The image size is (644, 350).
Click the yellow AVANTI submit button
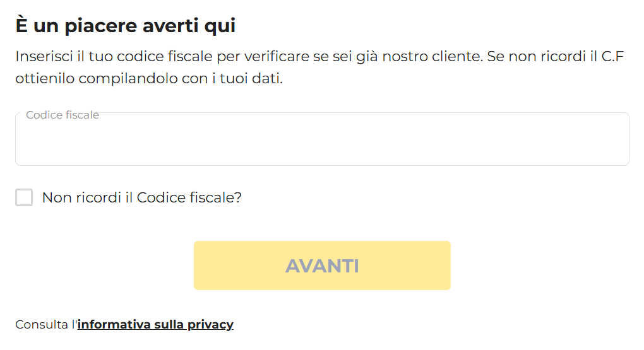pos(322,265)
